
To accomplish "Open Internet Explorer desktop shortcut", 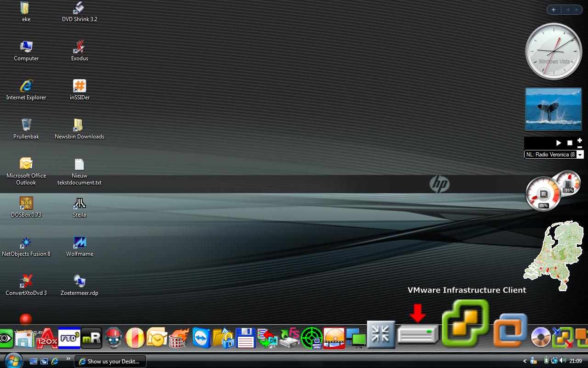I will pos(26,90).
